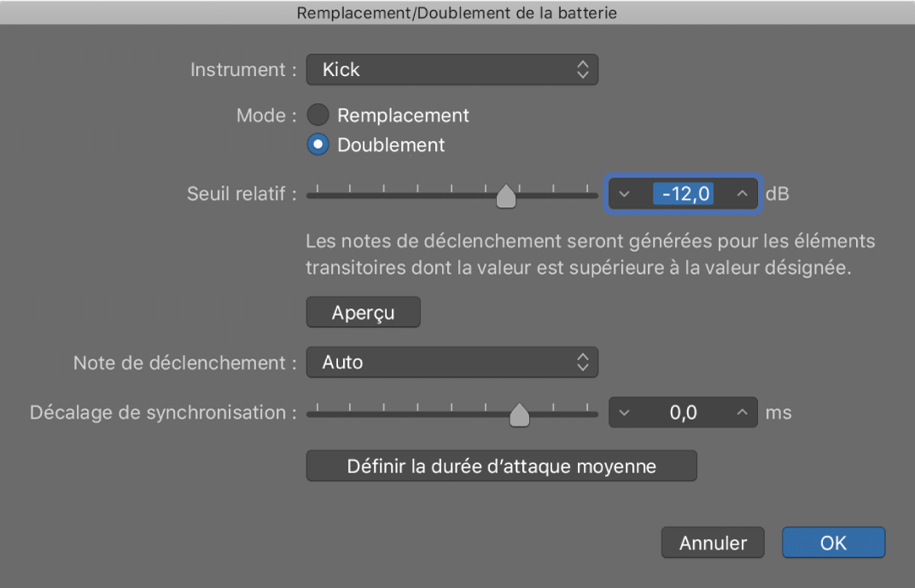Decrease the synchronisation offset with its down arrow
This screenshot has height=588, width=915.
pyautogui.click(x=624, y=412)
